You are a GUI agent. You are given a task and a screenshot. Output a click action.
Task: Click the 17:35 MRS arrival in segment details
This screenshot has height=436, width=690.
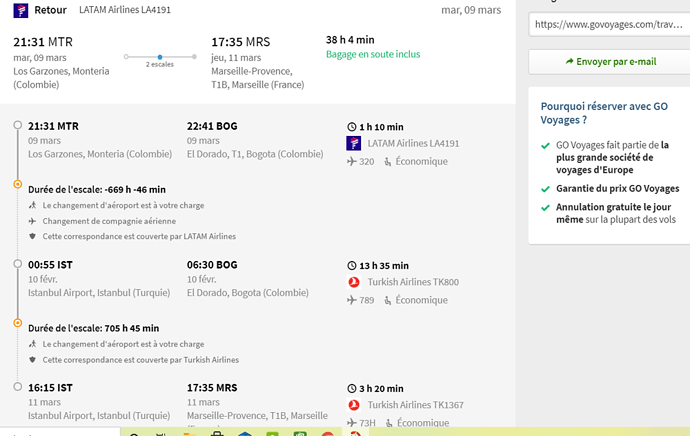coord(212,388)
